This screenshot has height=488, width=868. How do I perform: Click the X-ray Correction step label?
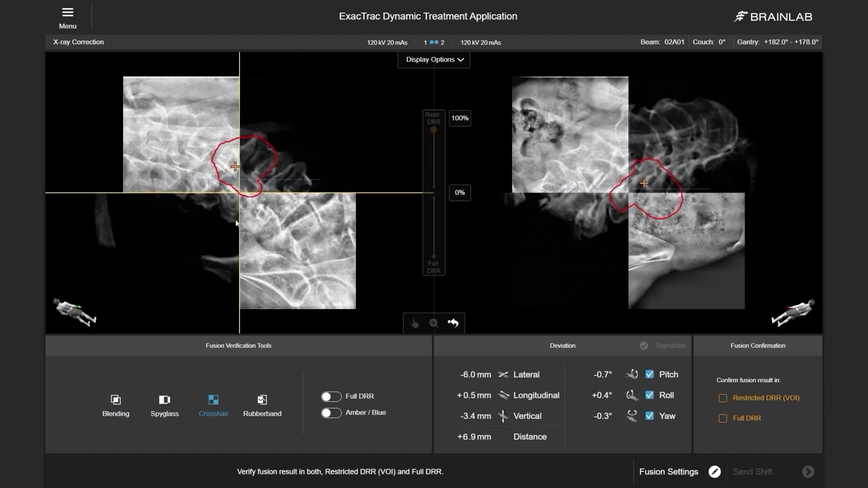(x=79, y=42)
